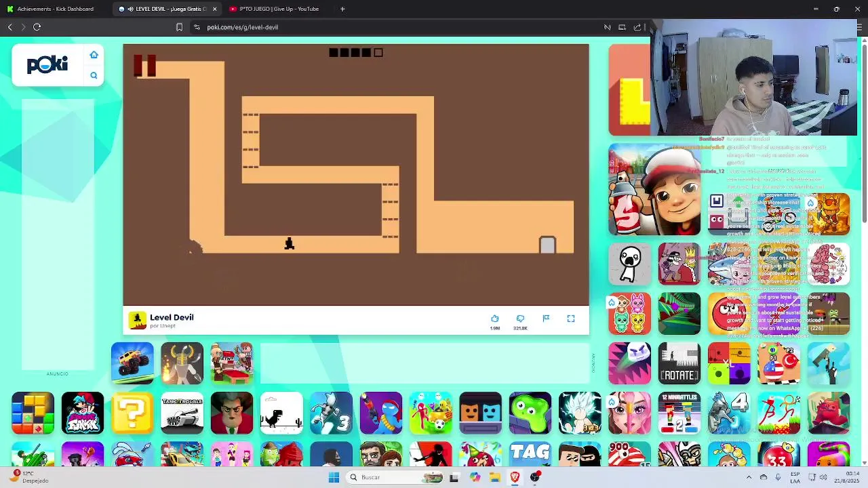The width and height of the screenshot is (868, 488).
Task: Open the Monster Truck game thumbnail
Action: click(x=132, y=363)
